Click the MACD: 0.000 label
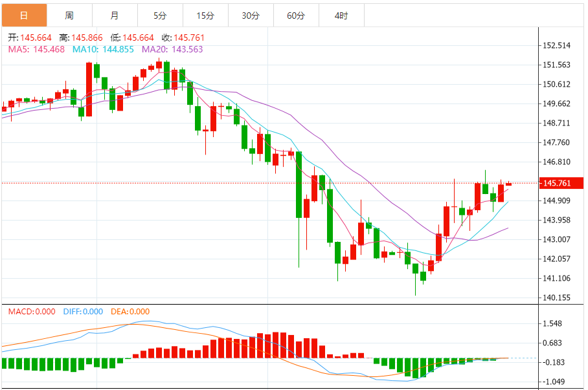588x390 pixels. click(x=32, y=312)
